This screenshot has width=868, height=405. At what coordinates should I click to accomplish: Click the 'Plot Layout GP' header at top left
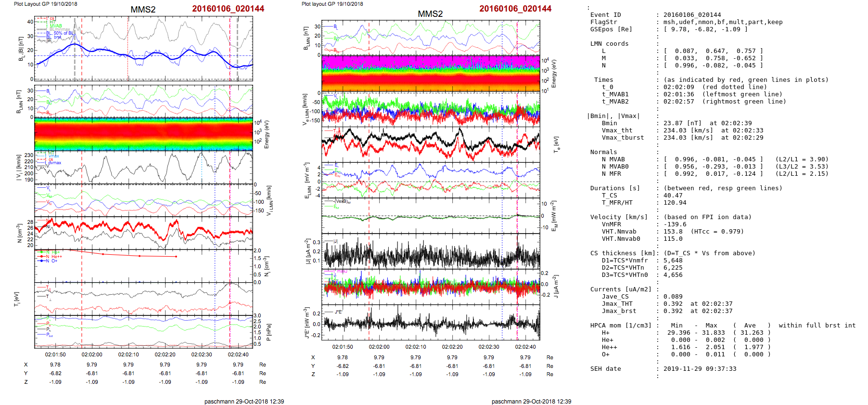pos(45,4)
